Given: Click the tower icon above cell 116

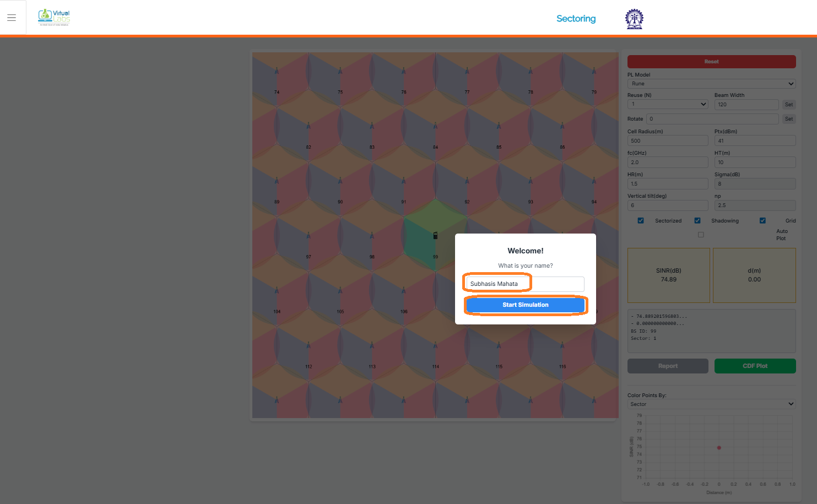Looking at the screenshot, I should click(562, 345).
